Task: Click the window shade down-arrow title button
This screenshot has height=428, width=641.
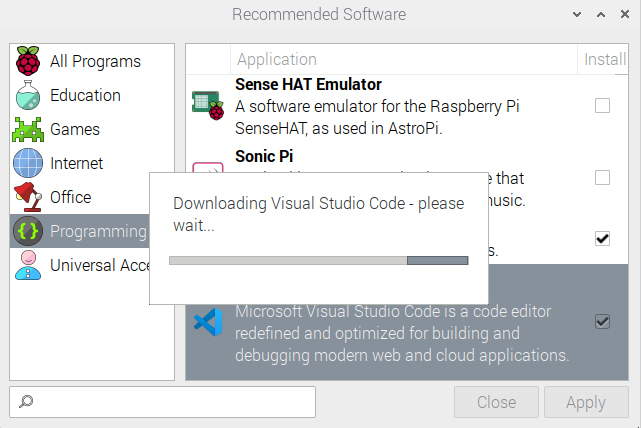Action: point(577,15)
